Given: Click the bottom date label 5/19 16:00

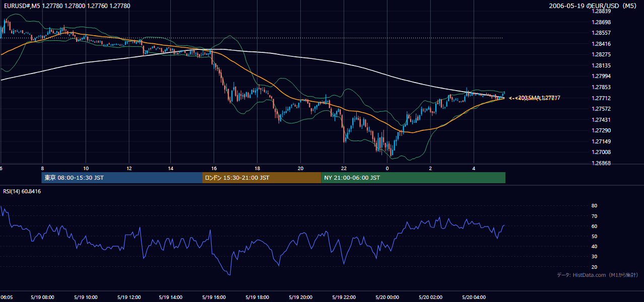Looking at the screenshot, I should [214, 297].
